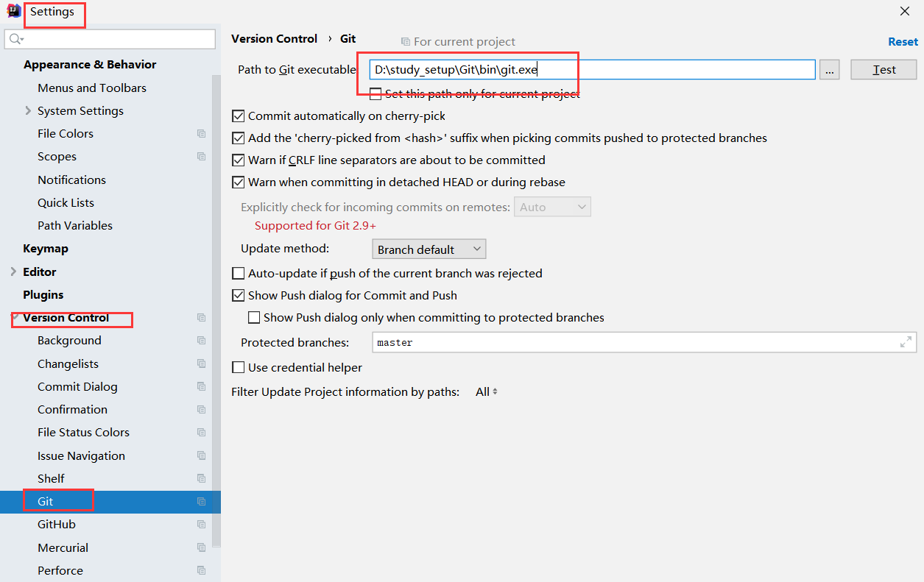Screen dimensions: 924x582
Task: Toggle detached HEAD commit warning
Action: click(x=238, y=182)
